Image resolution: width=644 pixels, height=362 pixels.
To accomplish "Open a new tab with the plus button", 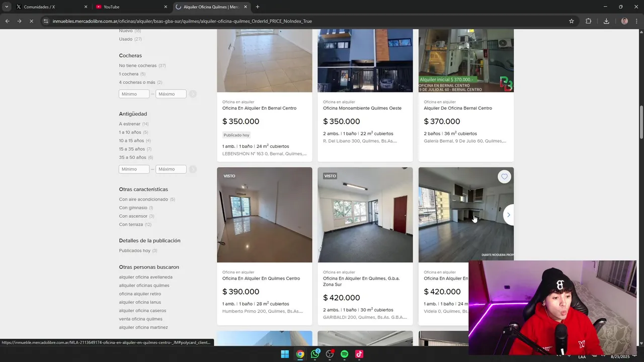I will [258, 7].
